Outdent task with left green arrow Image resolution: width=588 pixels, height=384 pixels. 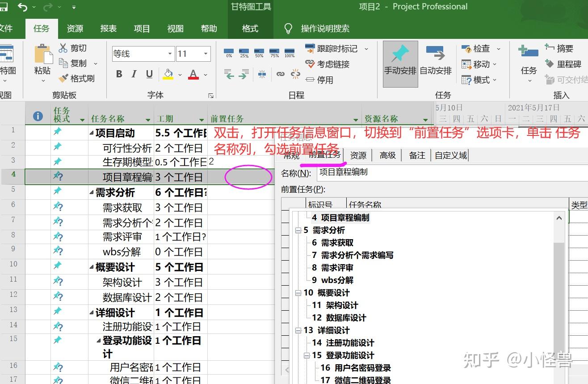click(x=229, y=74)
